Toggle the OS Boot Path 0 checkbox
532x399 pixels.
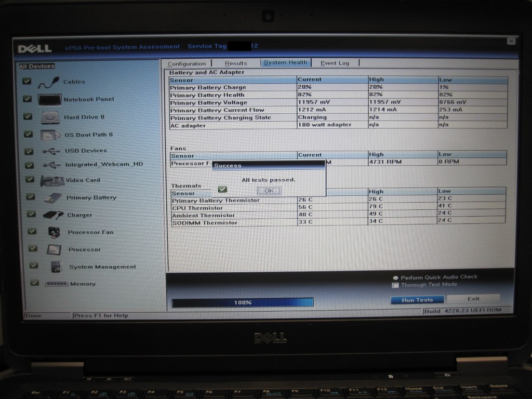(x=29, y=134)
